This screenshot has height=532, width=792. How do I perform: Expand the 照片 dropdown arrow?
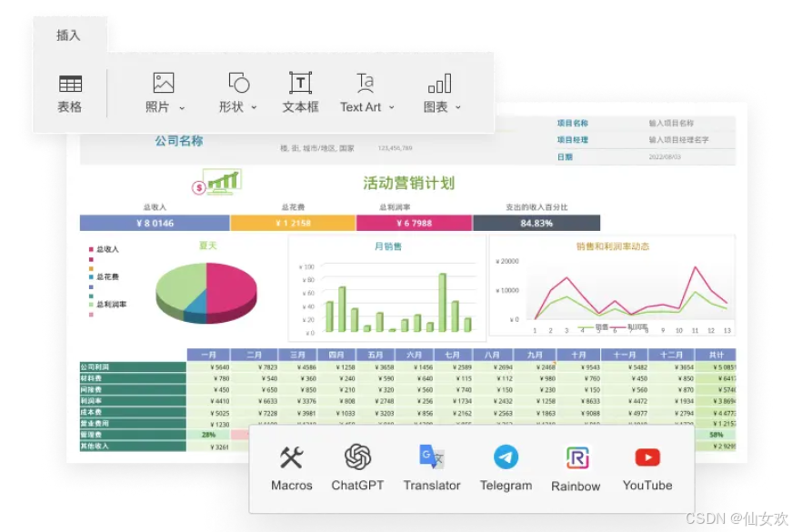pos(182,107)
